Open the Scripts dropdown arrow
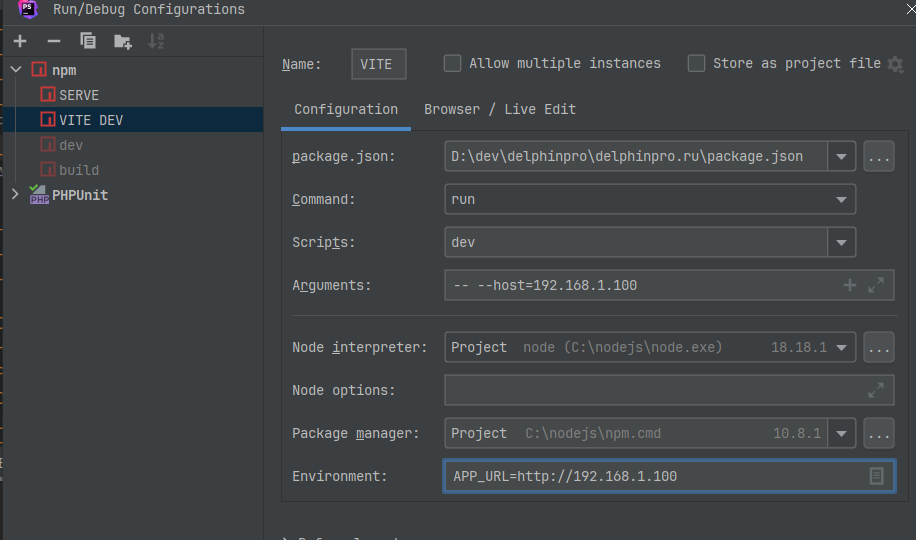Image resolution: width=916 pixels, height=540 pixels. pos(841,242)
